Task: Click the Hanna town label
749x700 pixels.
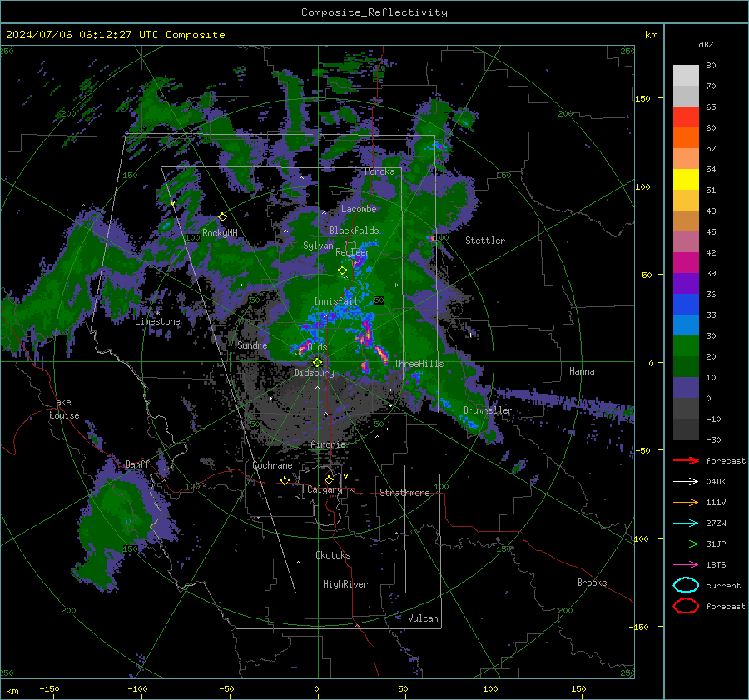Action: pyautogui.click(x=582, y=371)
